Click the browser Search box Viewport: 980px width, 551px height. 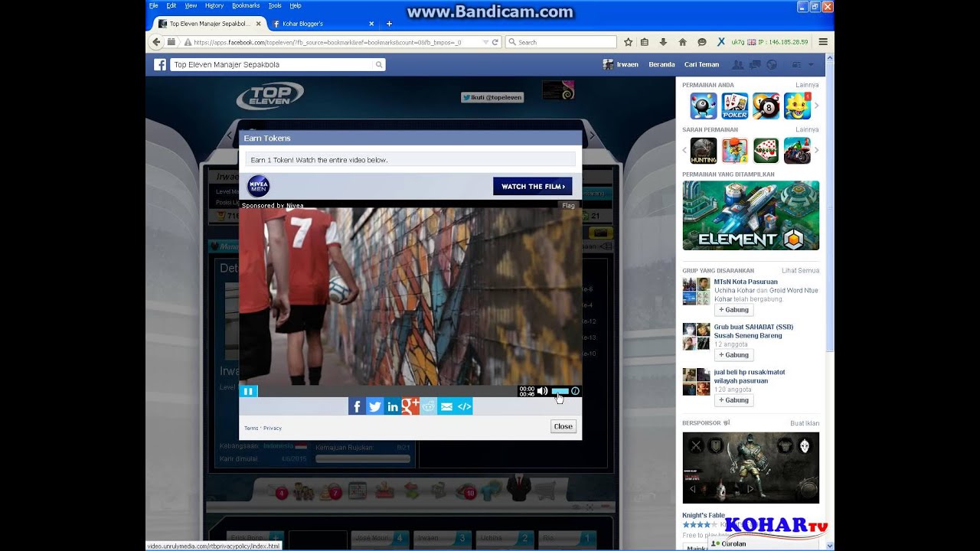click(x=560, y=42)
